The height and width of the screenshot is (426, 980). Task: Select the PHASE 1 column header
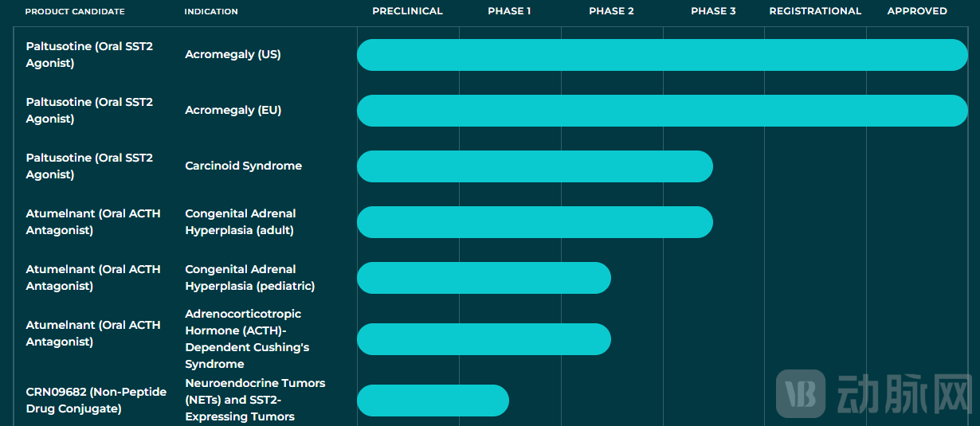(x=509, y=11)
